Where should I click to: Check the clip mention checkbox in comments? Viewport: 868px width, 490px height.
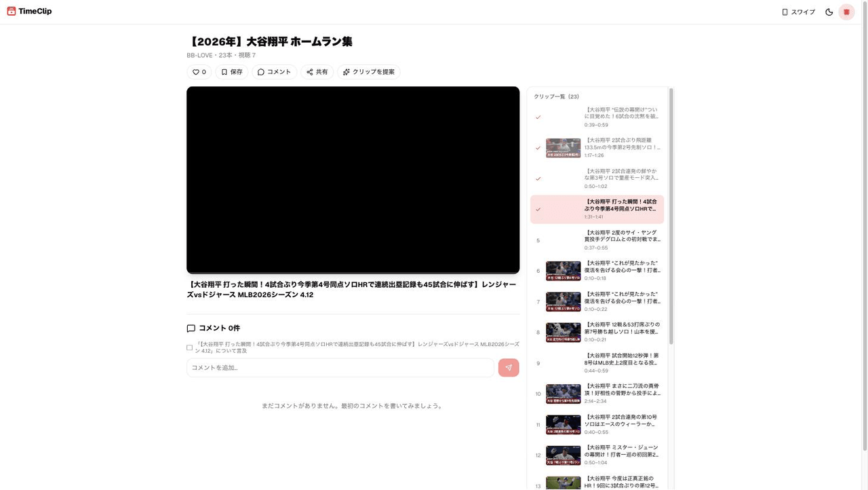190,347
